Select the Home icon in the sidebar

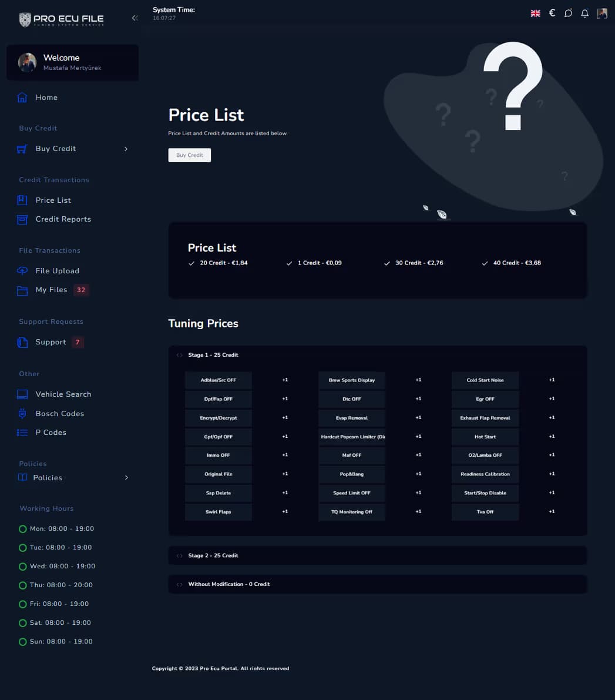click(x=22, y=97)
